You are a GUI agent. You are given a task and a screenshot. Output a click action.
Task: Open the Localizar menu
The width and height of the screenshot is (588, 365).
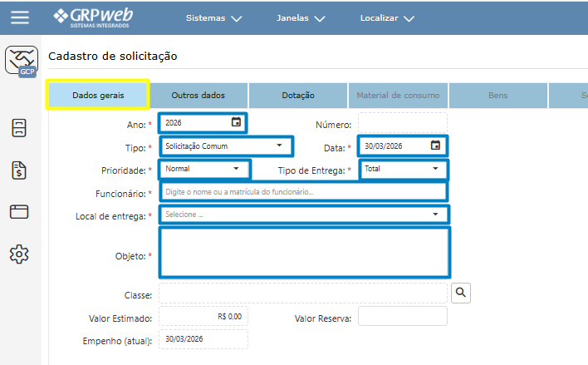[387, 17]
